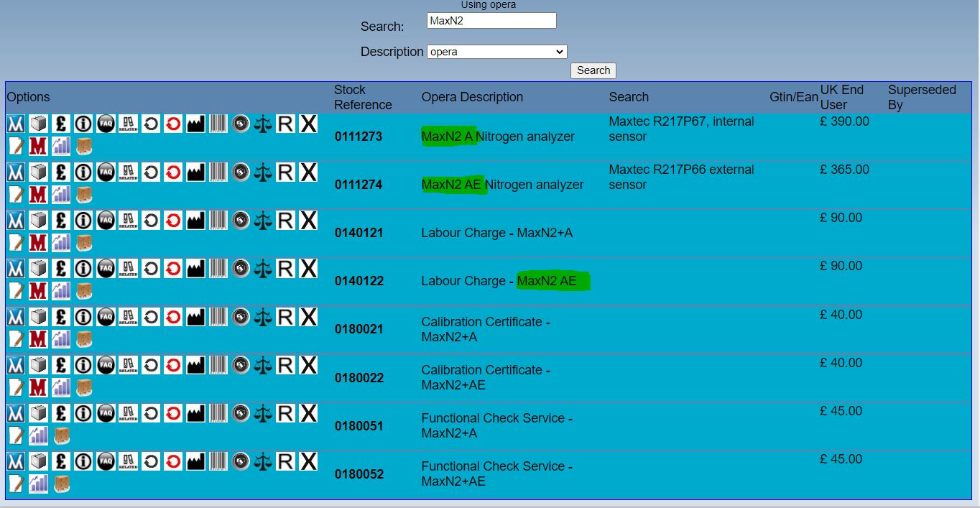The height and width of the screenshot is (508, 980).
Task: Click the blue M icon for 0111273
Action: (16, 124)
